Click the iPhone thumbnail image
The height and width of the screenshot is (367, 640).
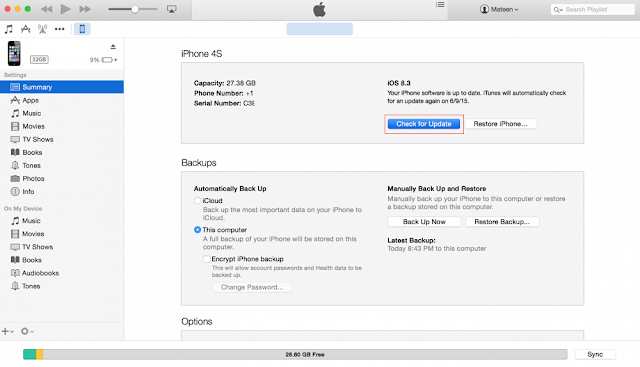(x=14, y=53)
